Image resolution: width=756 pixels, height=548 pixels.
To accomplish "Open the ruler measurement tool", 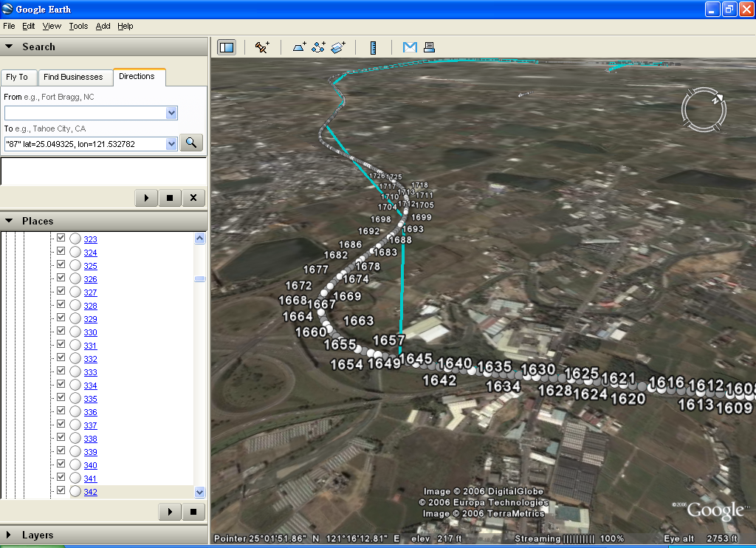I will pos(373,47).
